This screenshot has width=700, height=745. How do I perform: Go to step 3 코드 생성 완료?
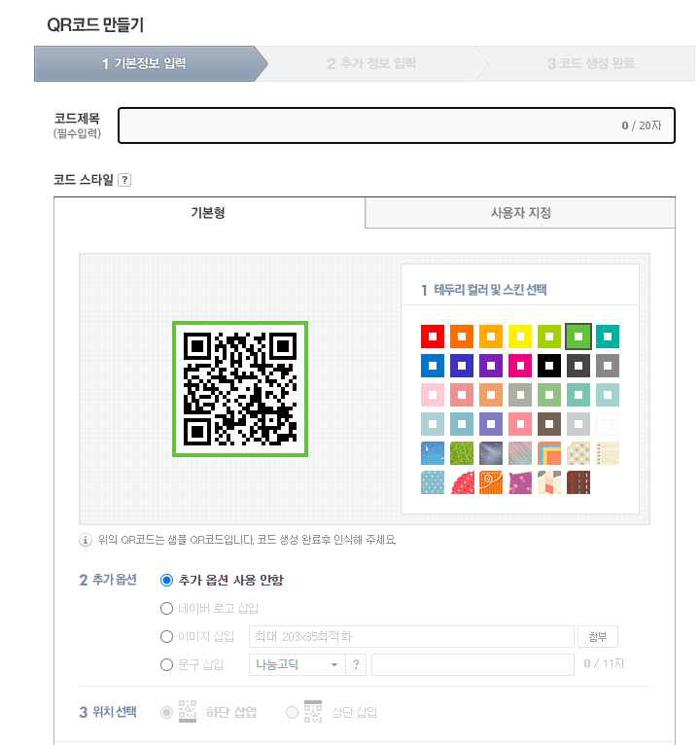[591, 63]
